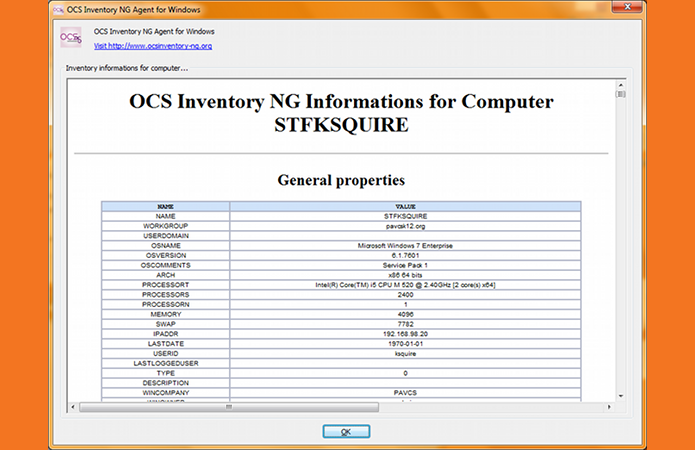Image resolution: width=695 pixels, height=450 pixels.
Task: Click the 2400 processor speed value
Action: 405,294
